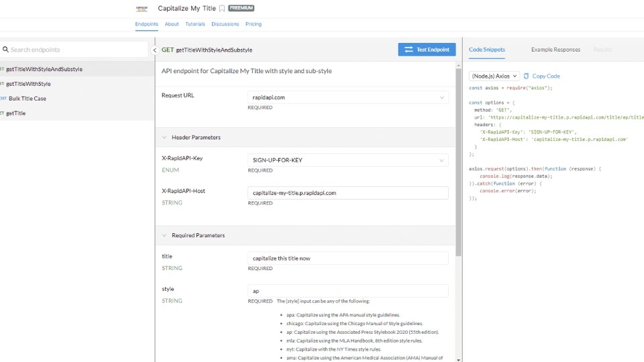
Task: Click the Copy Code clipboard icon
Action: coord(527,76)
